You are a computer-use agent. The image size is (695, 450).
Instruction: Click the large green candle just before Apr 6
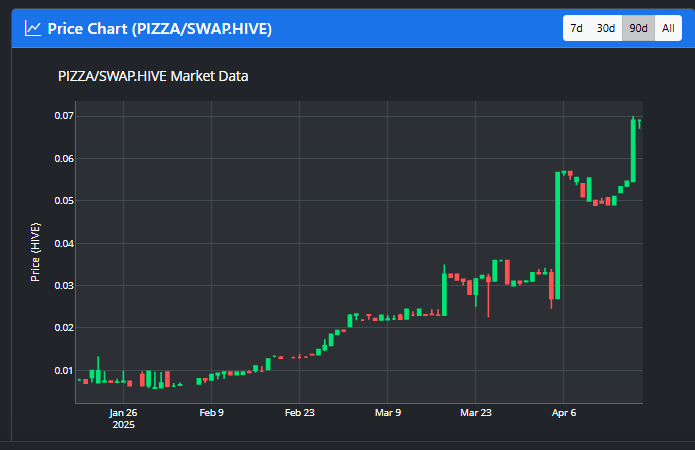tap(558, 235)
